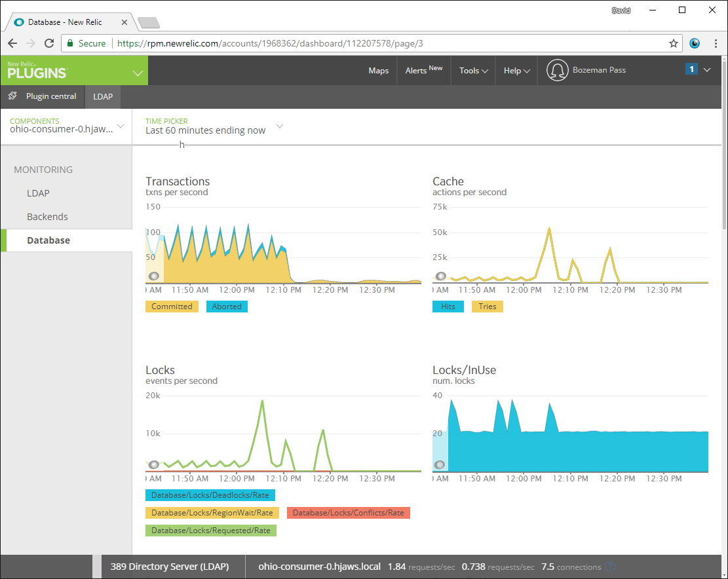Open the Help dropdown menu
The height and width of the screenshot is (579, 728).
pos(517,71)
